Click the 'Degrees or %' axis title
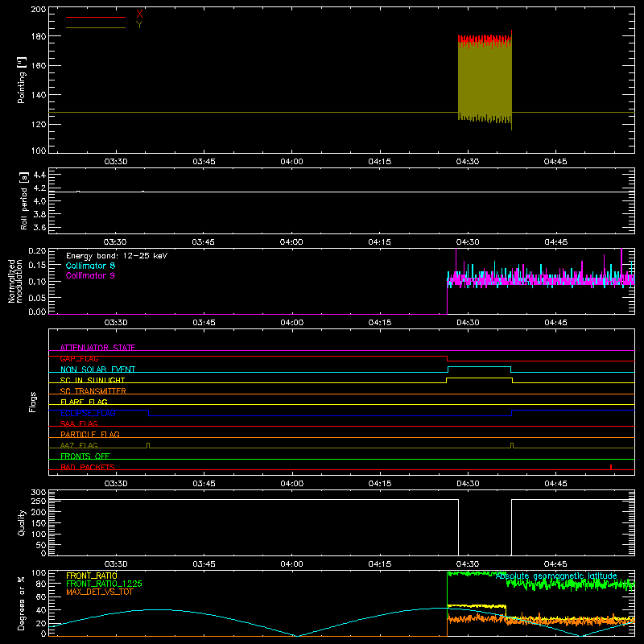Viewport: 644px width, 644px height. [x=22, y=603]
